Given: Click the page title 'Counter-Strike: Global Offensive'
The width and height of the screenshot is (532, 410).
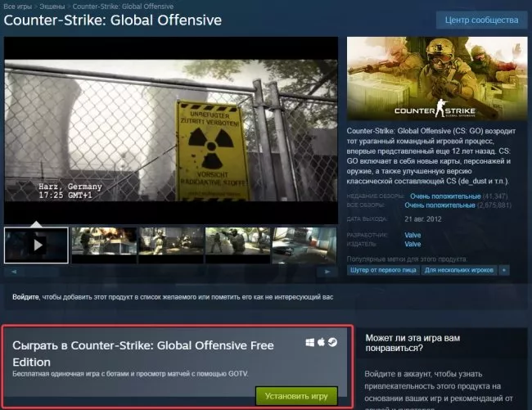Looking at the screenshot, I should tap(113, 20).
